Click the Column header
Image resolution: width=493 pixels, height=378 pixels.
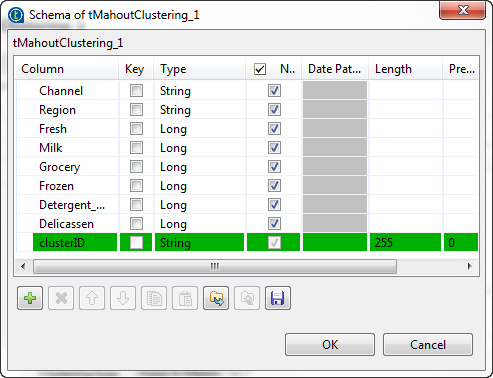click(x=67, y=69)
